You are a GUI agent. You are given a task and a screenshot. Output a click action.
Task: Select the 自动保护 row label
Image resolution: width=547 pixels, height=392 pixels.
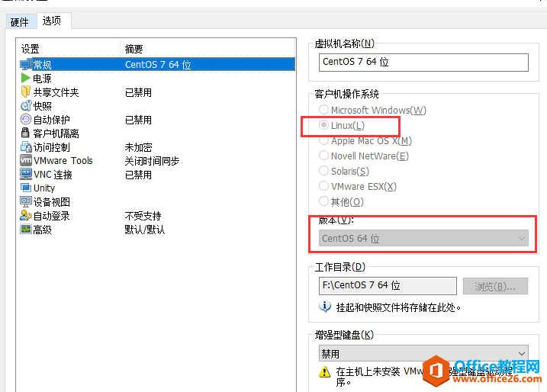52,120
